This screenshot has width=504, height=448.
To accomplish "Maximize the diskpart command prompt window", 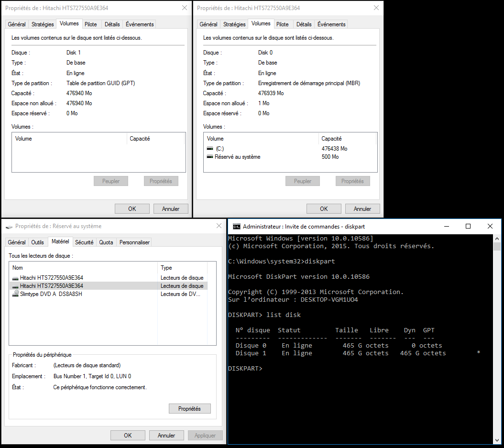I will [468, 226].
